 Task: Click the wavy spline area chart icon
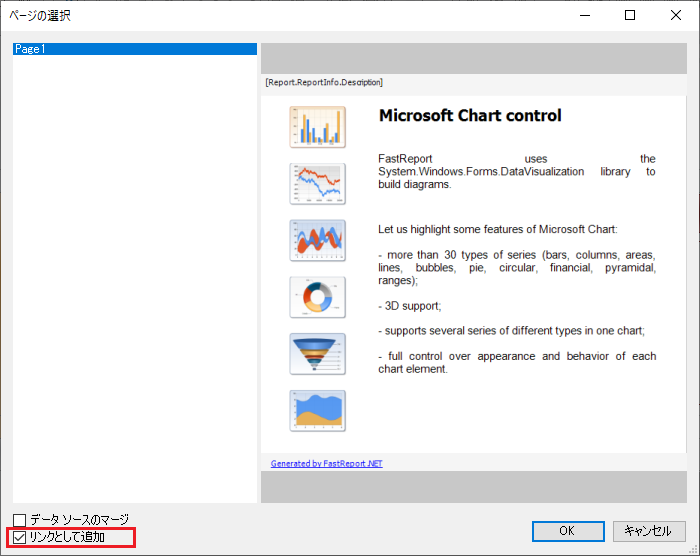click(317, 240)
